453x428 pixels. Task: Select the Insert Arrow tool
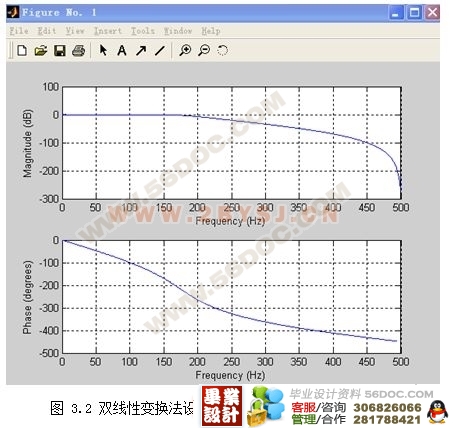coord(141,51)
